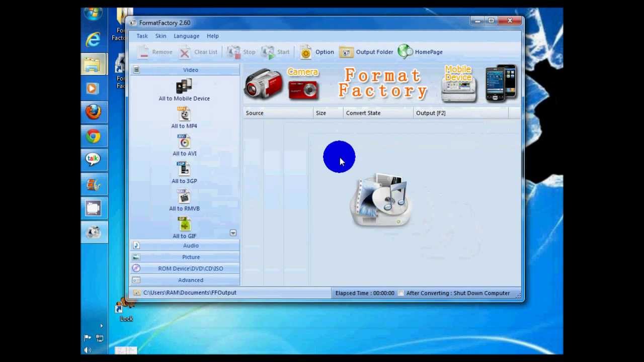Click the Windows Start orb
The width and height of the screenshot is (644, 362).
(93, 14)
